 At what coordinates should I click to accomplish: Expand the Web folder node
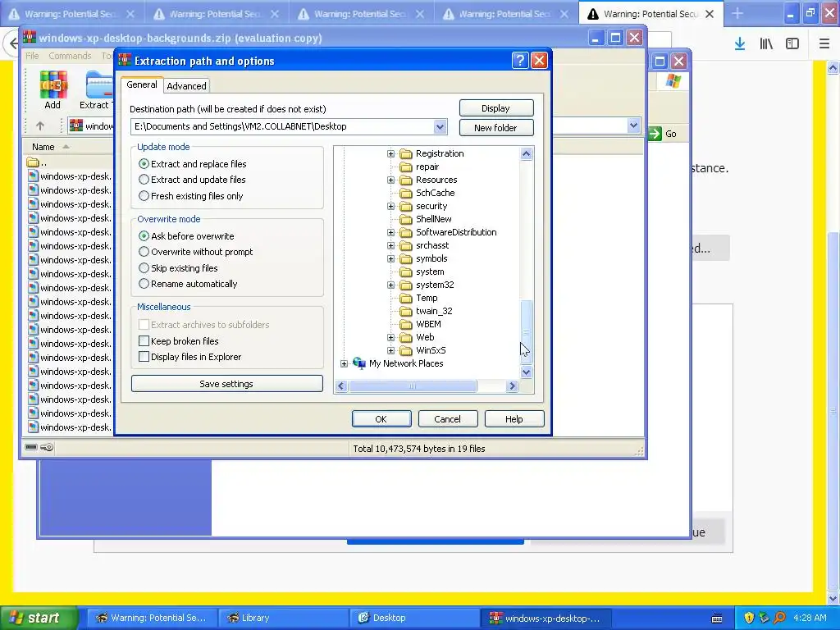(x=391, y=337)
